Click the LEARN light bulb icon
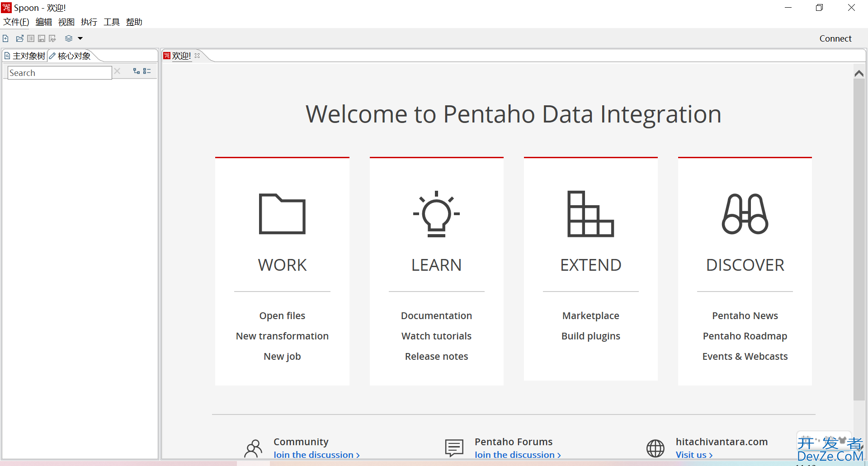 tap(436, 214)
